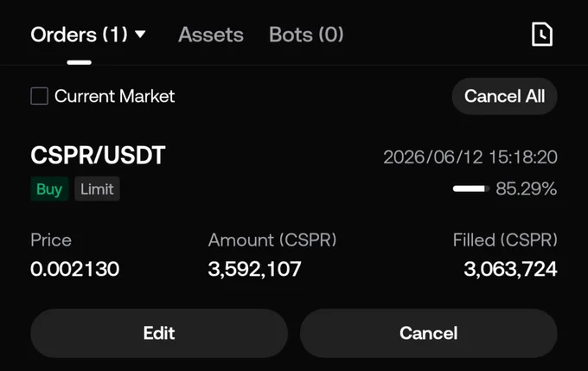This screenshot has width=588, height=371.
Task: Click the 85.29% fill progress bar
Action: pyautogui.click(x=471, y=189)
